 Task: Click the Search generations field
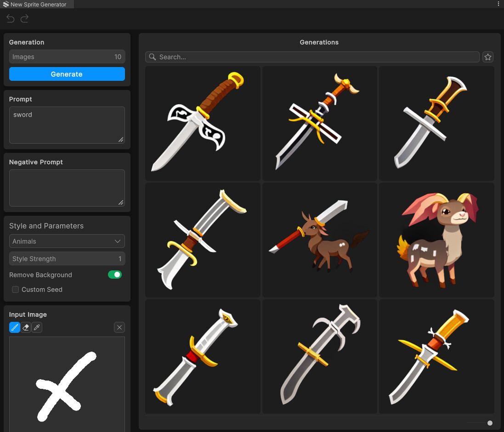(312, 56)
